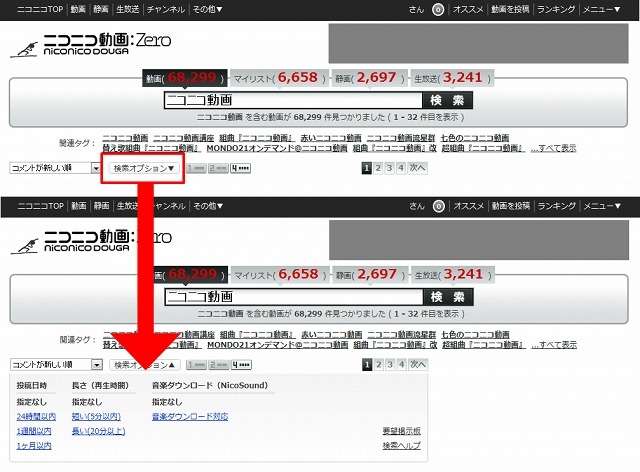
Task: Collapse 検索オプション▲ in lower page copy
Action: 144,365
